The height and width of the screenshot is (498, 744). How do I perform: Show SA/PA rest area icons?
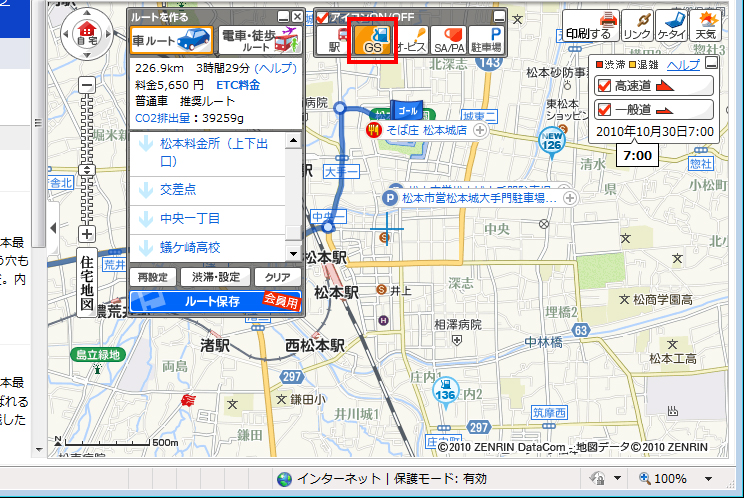449,40
